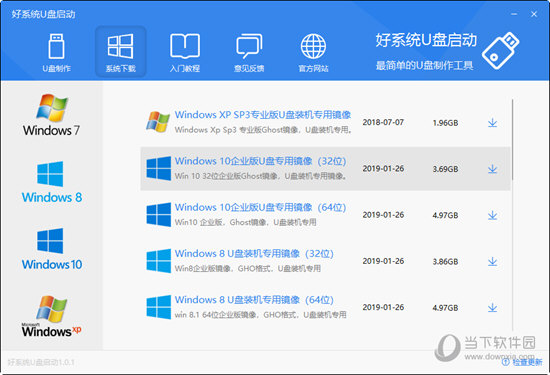
Task: Select Windows 8 in the sidebar
Action: (x=52, y=182)
